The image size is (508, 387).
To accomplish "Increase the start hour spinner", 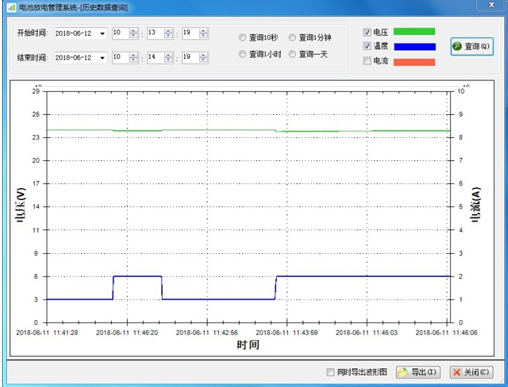I will coord(134,31).
